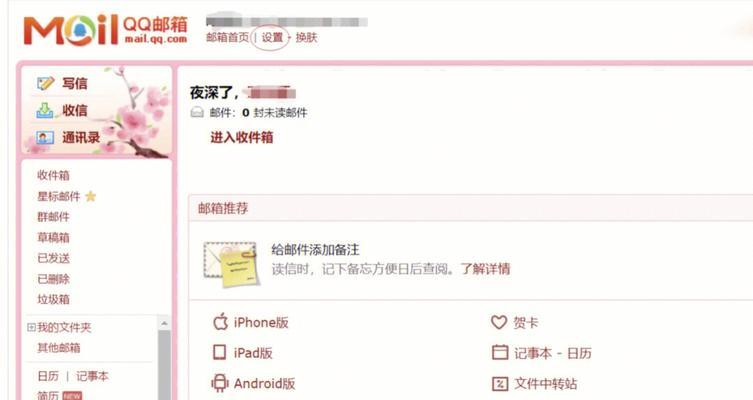
Task: Expand the 我的文件夹 tree node
Action: tap(31, 327)
